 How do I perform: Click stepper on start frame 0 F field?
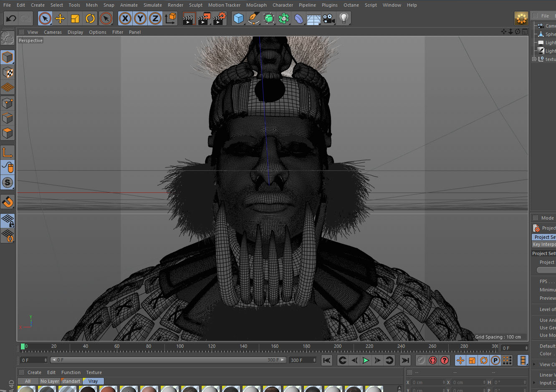coord(45,360)
